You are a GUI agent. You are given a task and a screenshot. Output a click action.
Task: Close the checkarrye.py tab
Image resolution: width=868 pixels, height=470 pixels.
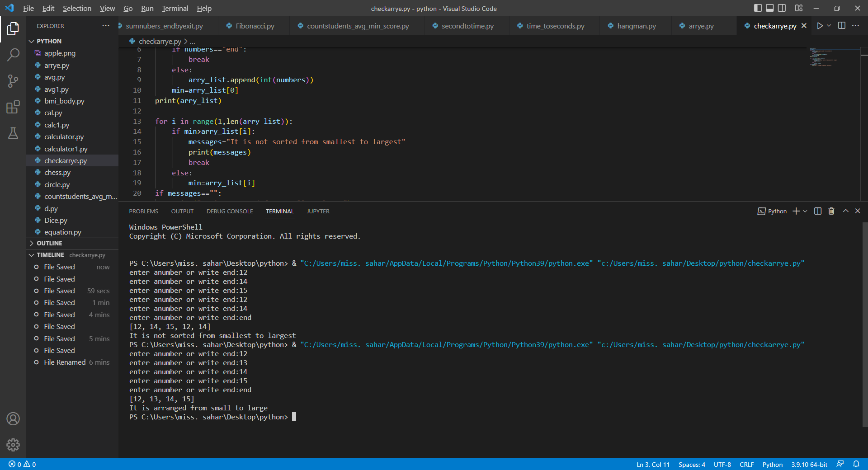pyautogui.click(x=804, y=26)
